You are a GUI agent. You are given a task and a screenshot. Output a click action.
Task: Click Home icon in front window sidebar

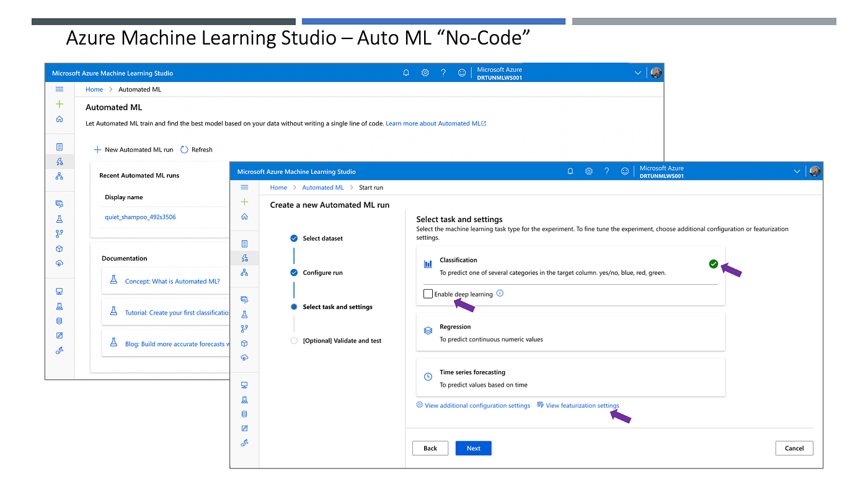(244, 217)
